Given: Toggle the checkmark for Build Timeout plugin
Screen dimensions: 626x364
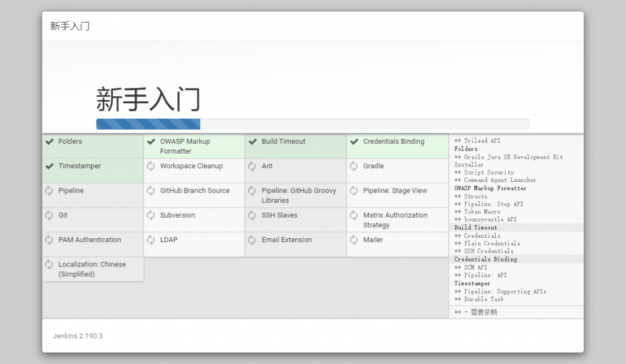Looking at the screenshot, I should 252,142.
